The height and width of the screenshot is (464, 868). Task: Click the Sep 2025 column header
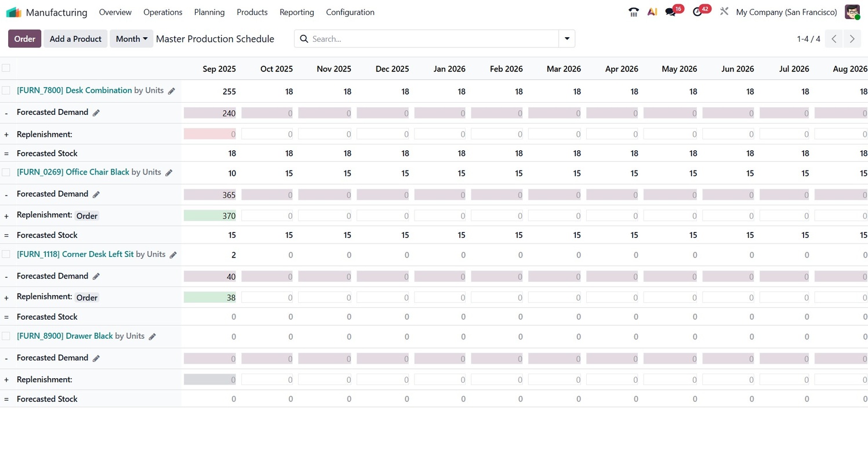pyautogui.click(x=219, y=68)
